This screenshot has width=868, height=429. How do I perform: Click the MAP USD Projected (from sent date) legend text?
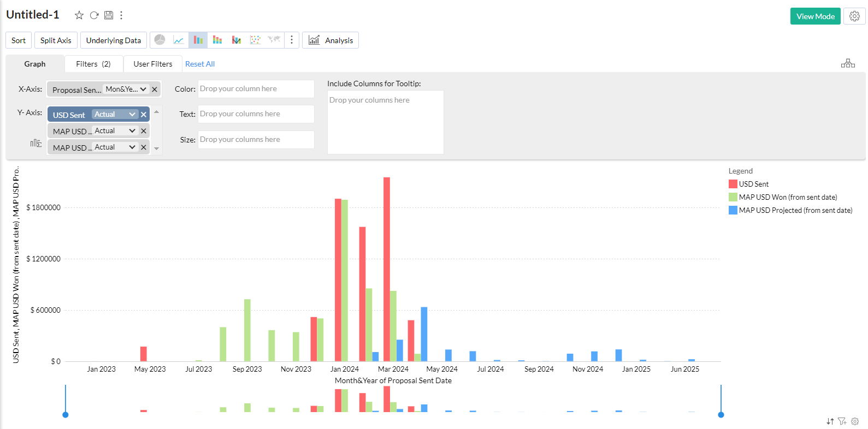(x=796, y=210)
